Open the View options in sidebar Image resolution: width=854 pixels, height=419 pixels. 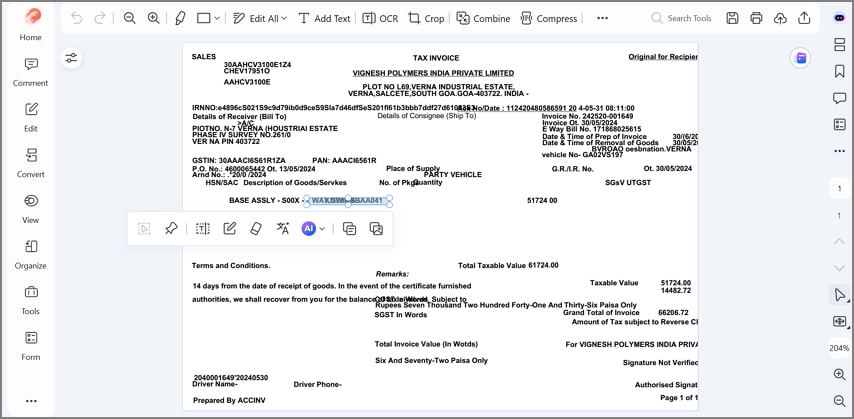pos(30,208)
